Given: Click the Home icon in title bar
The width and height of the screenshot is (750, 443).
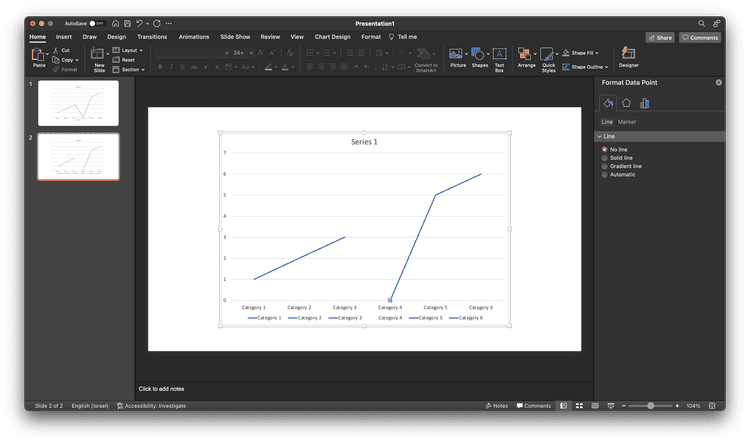Looking at the screenshot, I should pos(115,23).
